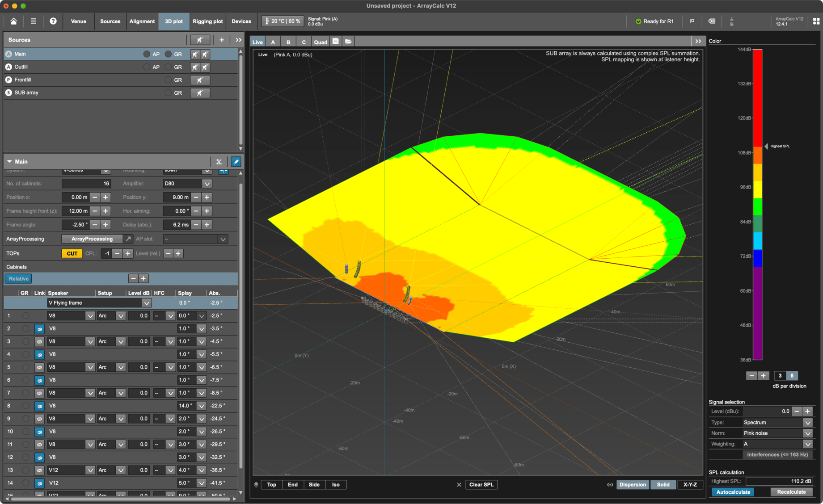Open a stored plot with the folder icon
823x504 pixels.
[349, 42]
